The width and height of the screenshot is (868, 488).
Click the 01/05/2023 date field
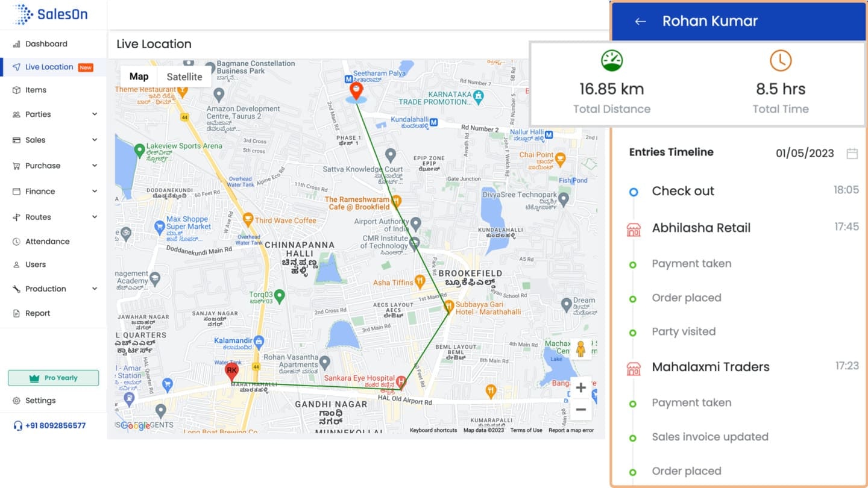pyautogui.click(x=805, y=153)
